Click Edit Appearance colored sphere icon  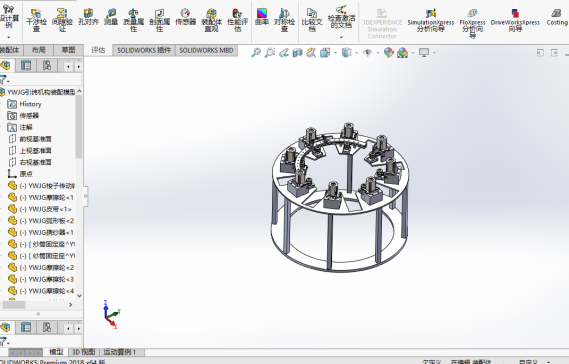coord(388,53)
